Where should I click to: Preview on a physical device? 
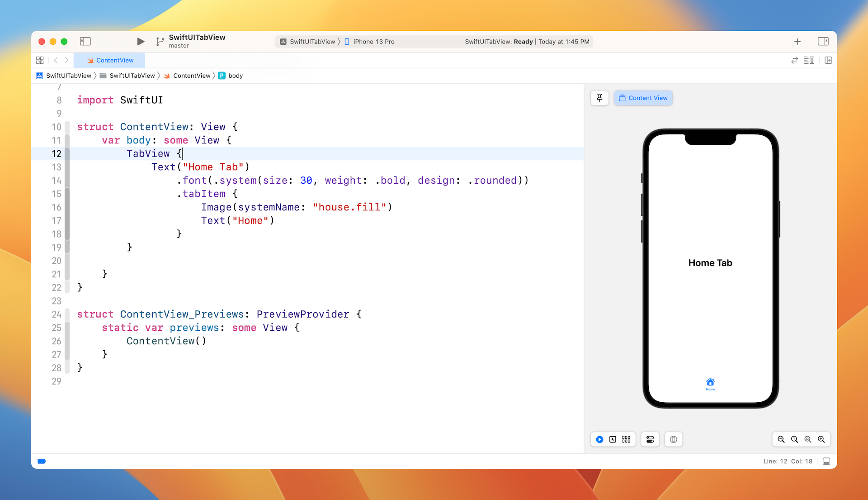[x=673, y=439]
